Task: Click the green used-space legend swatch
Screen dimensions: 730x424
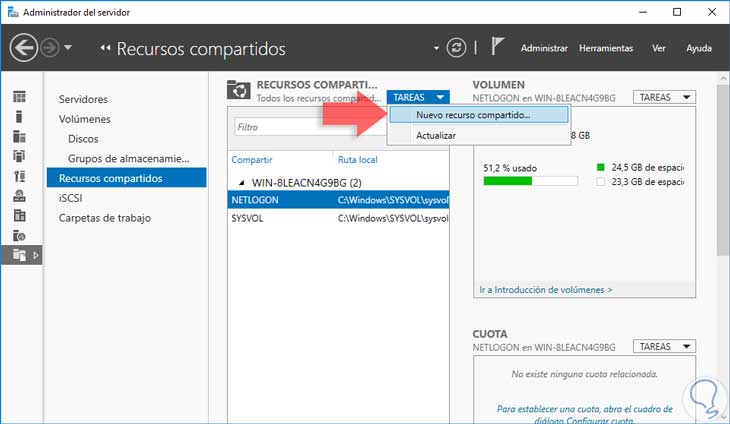Action: pyautogui.click(x=601, y=167)
